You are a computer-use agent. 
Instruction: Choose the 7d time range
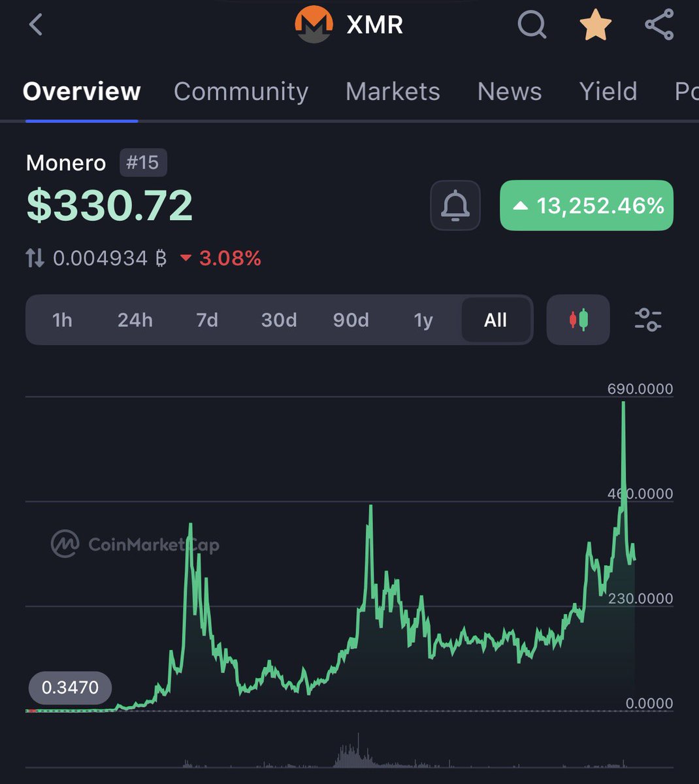[207, 320]
